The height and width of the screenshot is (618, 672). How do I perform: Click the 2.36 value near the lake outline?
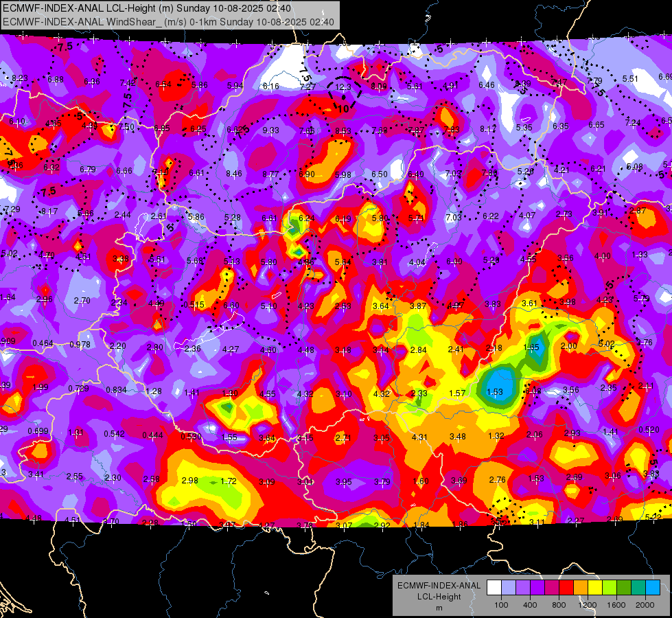pyautogui.click(x=192, y=349)
